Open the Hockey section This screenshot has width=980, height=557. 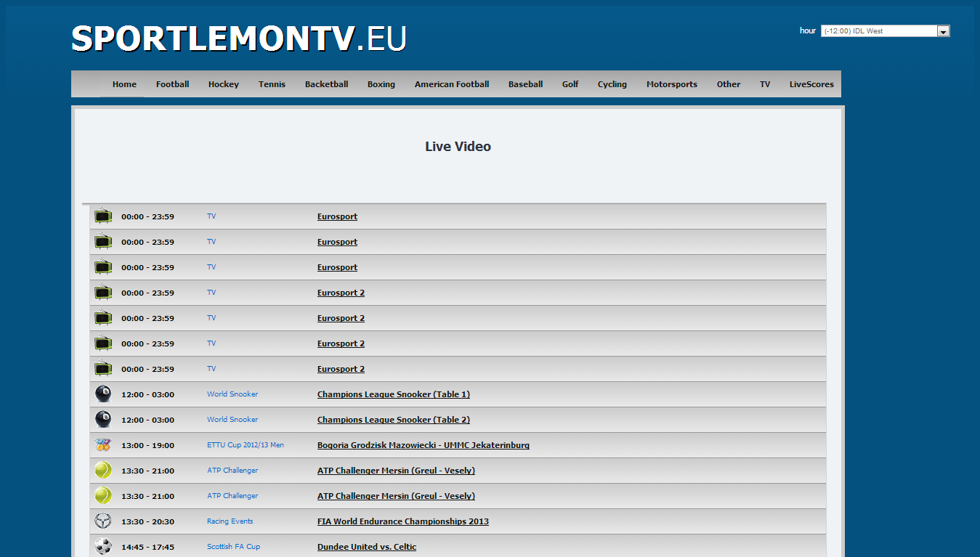[223, 84]
